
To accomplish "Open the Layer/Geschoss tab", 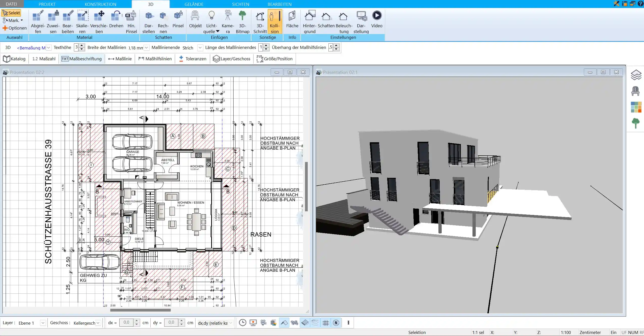I will coord(232,59).
